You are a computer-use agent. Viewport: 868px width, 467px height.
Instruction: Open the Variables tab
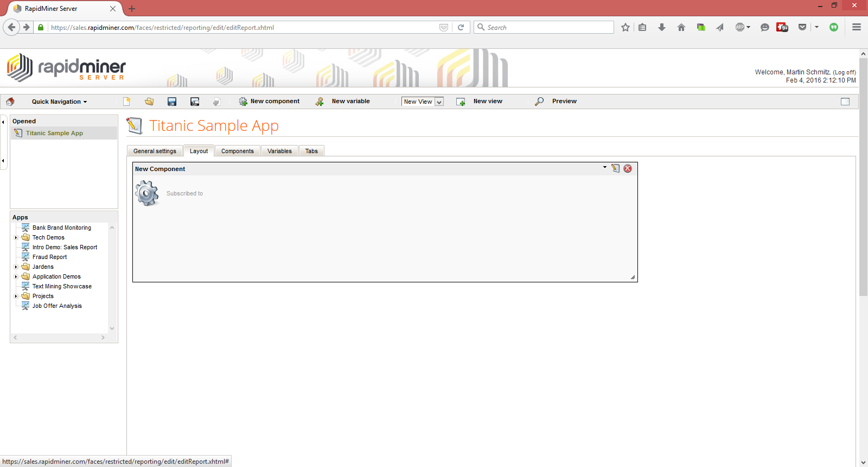279,151
